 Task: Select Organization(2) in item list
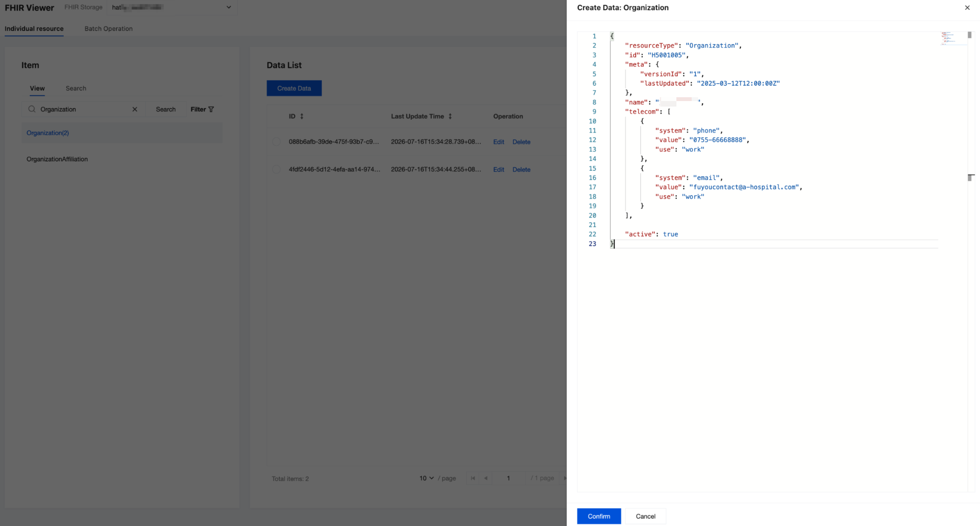(122, 133)
